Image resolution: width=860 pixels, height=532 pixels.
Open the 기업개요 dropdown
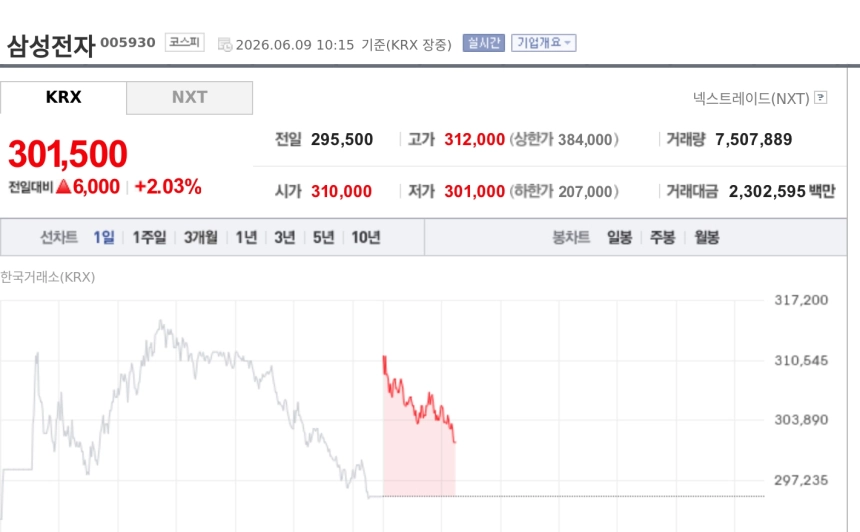[x=544, y=43]
